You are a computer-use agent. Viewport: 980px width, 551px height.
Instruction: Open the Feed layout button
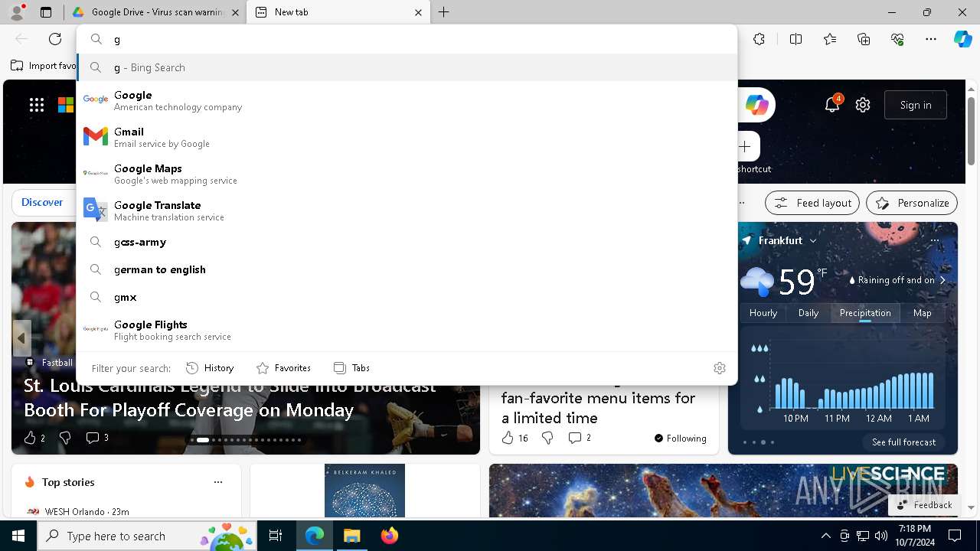(x=813, y=203)
